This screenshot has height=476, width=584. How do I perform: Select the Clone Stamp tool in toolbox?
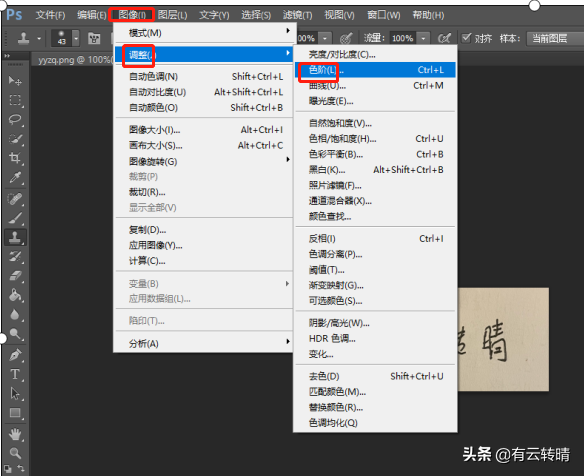(x=15, y=237)
